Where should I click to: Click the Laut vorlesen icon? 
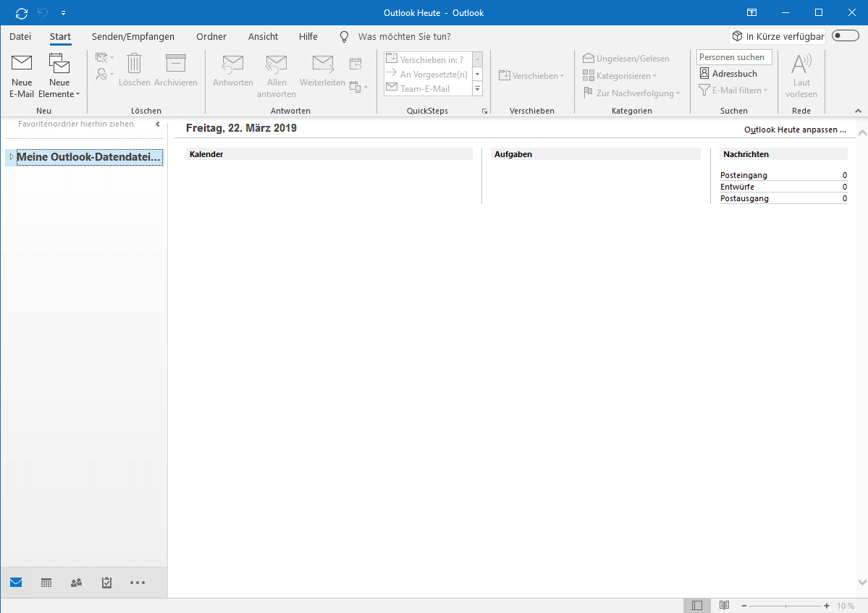[801, 64]
